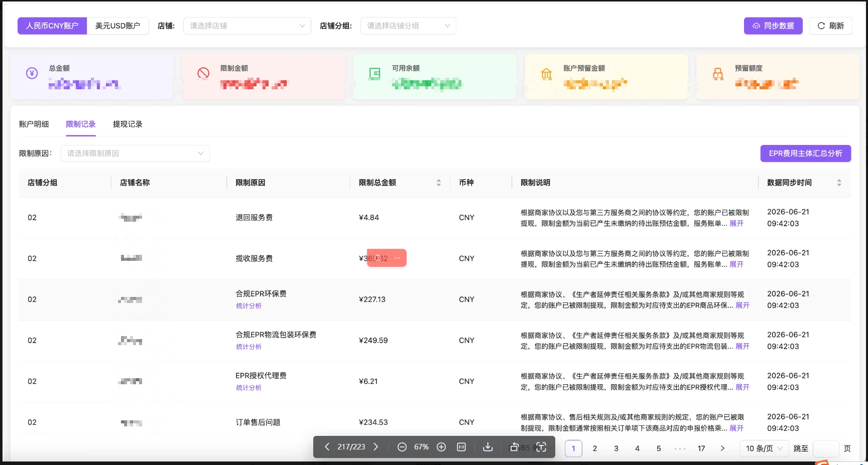Open the 店铺分组 select dropdown
Image resolution: width=868 pixels, height=465 pixels.
pyautogui.click(x=408, y=26)
